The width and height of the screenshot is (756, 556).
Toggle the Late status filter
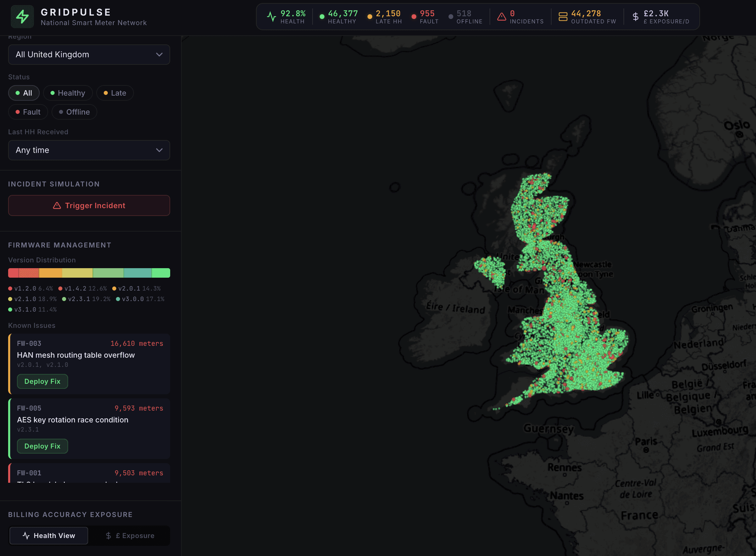[115, 93]
